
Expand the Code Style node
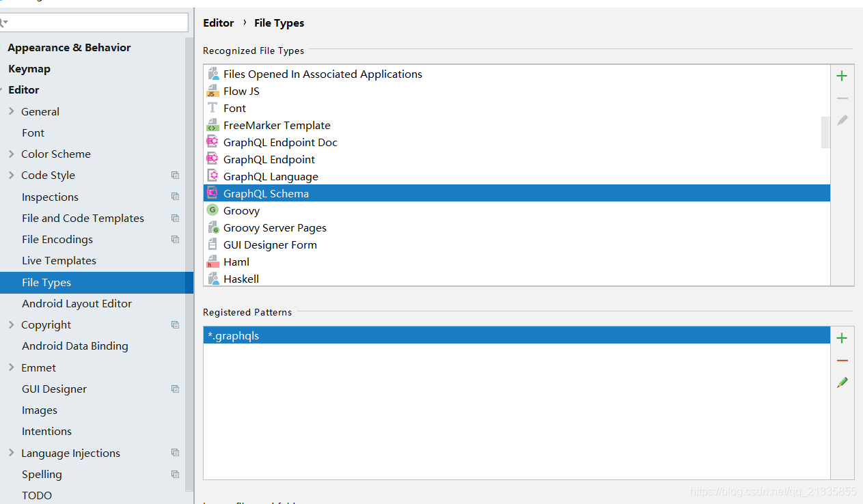coord(11,176)
